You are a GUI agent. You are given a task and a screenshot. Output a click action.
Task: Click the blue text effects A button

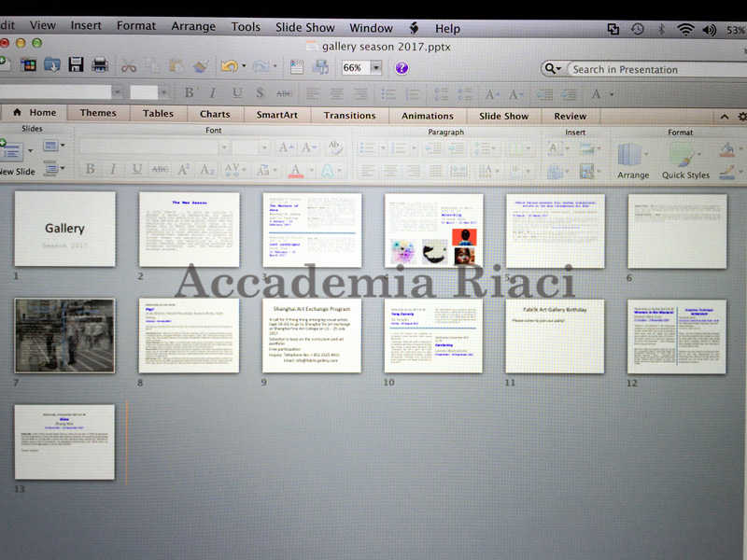click(328, 171)
